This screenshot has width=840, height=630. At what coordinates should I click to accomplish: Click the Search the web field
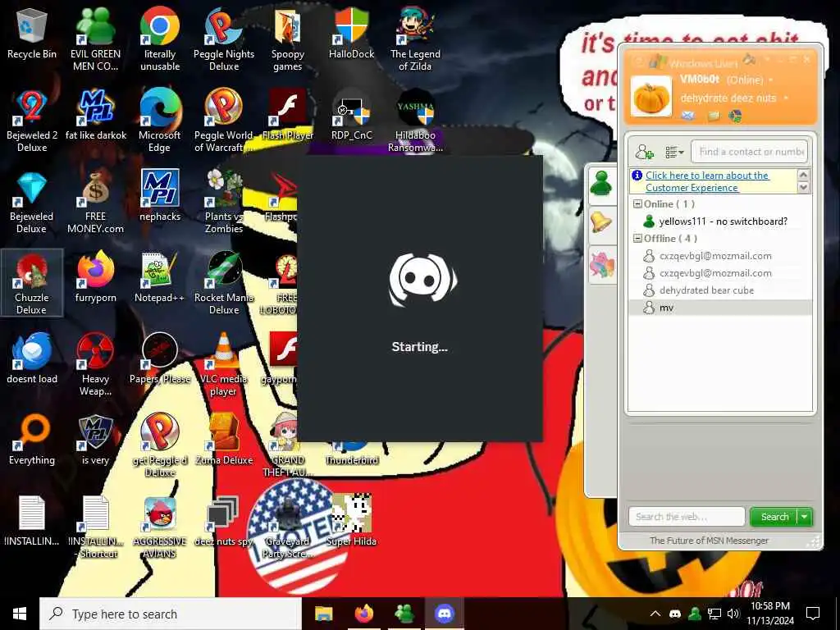point(687,517)
